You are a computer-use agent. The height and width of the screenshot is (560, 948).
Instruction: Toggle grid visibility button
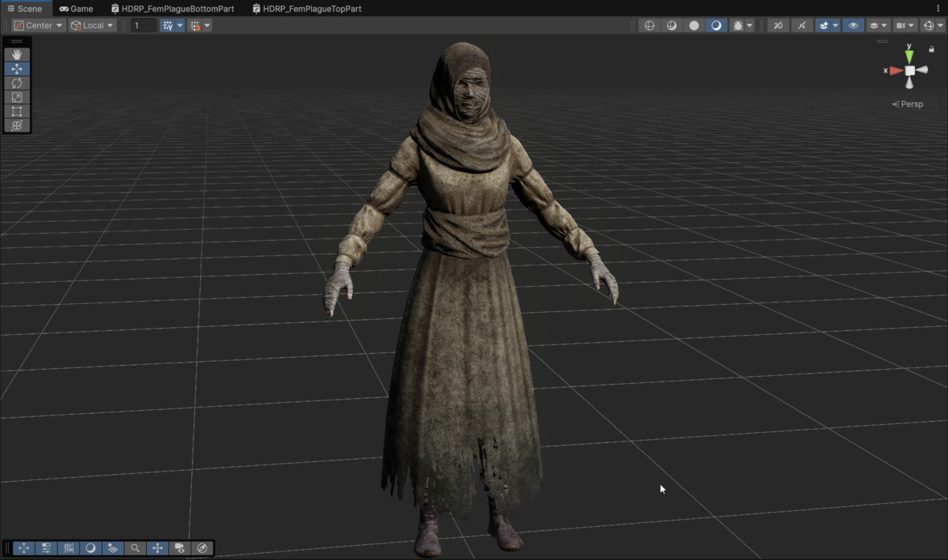coord(167,25)
